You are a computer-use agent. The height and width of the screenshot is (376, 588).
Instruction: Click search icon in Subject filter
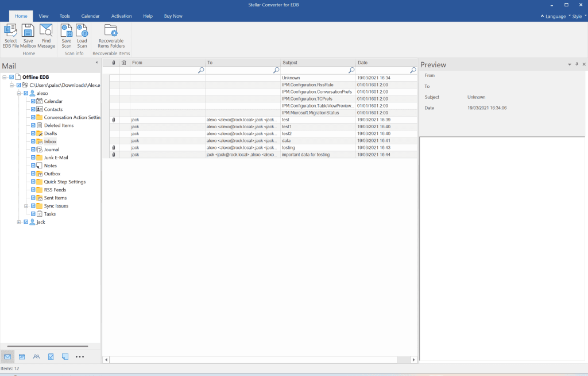[351, 70]
